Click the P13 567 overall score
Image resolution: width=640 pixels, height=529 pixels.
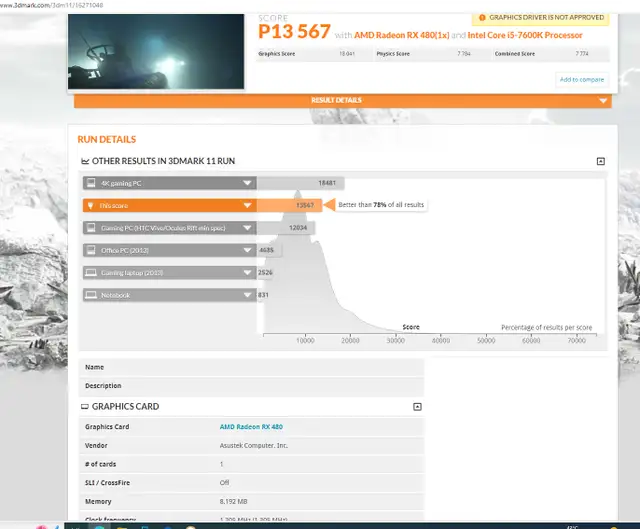point(294,31)
